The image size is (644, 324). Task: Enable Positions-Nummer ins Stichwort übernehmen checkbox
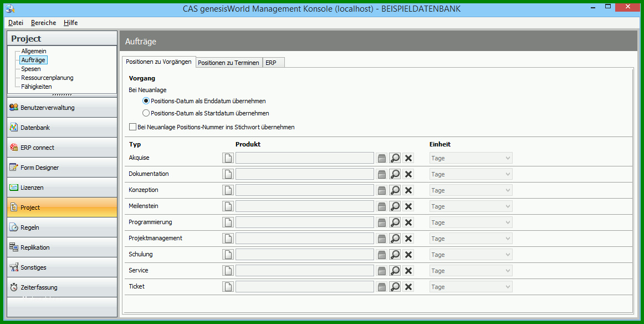click(132, 127)
